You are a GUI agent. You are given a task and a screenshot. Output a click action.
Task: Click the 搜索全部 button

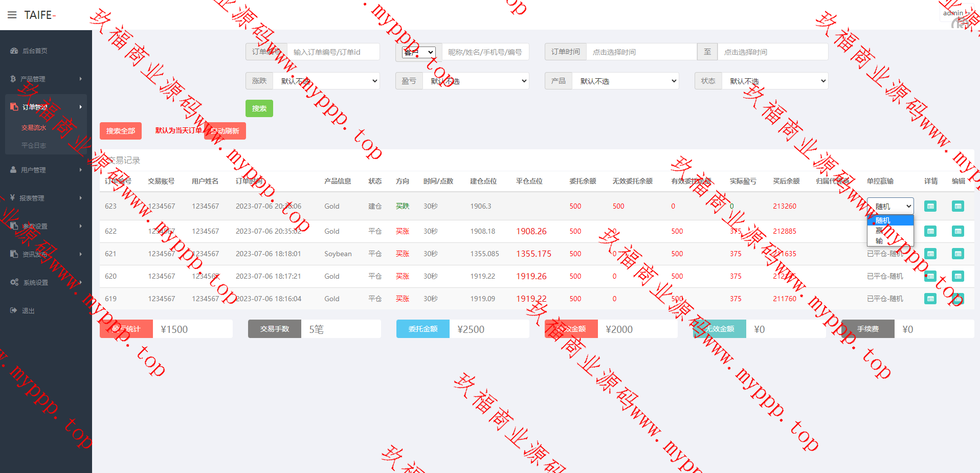120,131
